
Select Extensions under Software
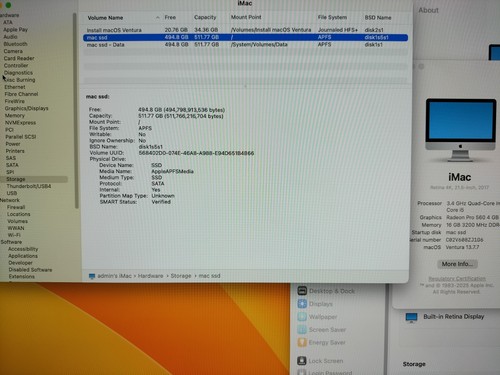tap(22, 277)
